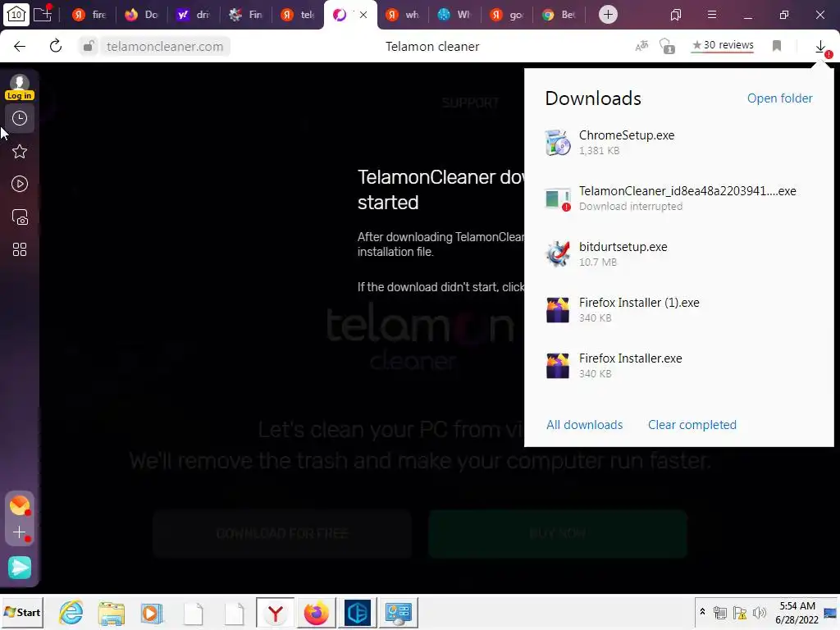The height and width of the screenshot is (630, 840).
Task: Open the tab counter showing 10
Action: (x=16, y=15)
